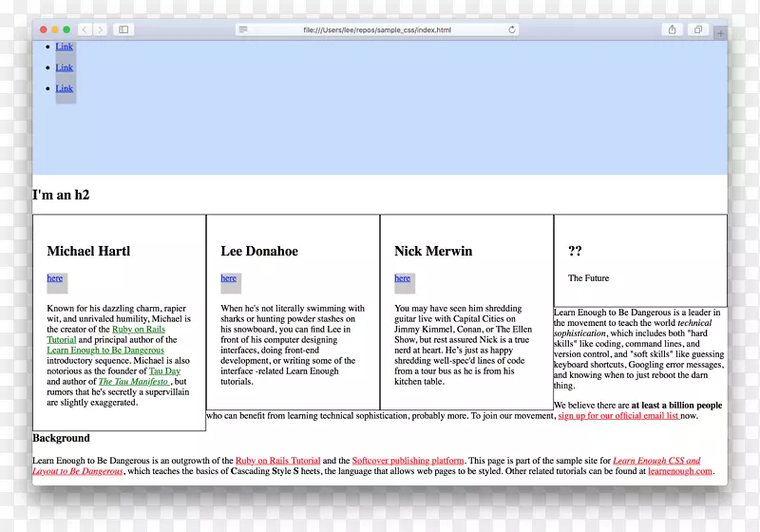Reload the page with the refresh icon
Viewport: 760px width, 532px height.
[x=512, y=29]
